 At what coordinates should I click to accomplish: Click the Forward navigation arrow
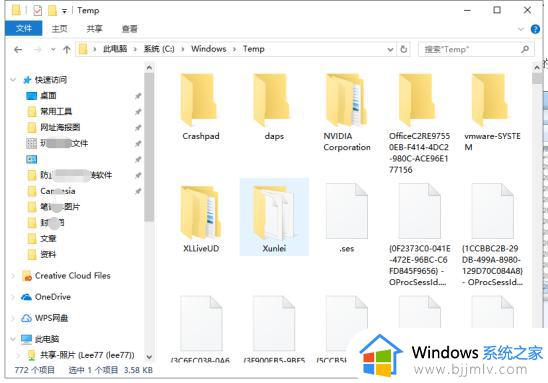[x=37, y=50]
